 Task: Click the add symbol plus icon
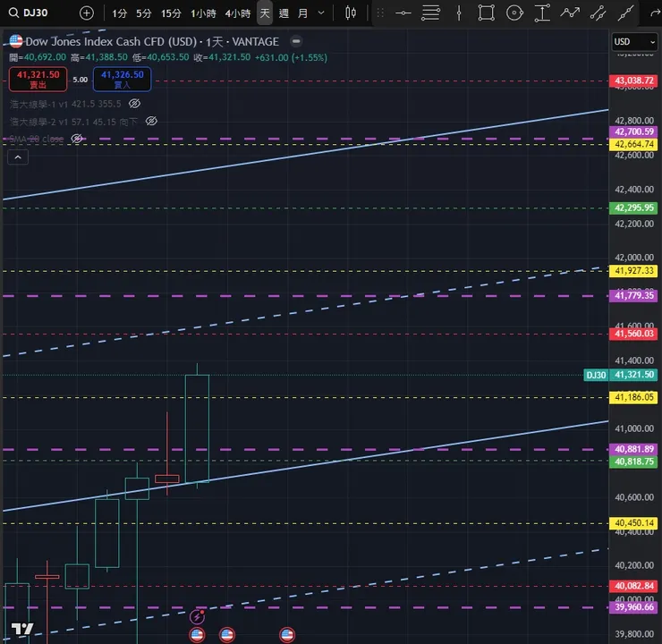(x=87, y=13)
